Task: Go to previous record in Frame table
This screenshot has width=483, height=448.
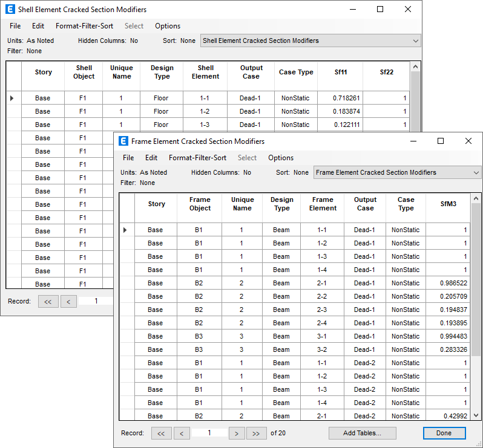Action: tap(182, 433)
